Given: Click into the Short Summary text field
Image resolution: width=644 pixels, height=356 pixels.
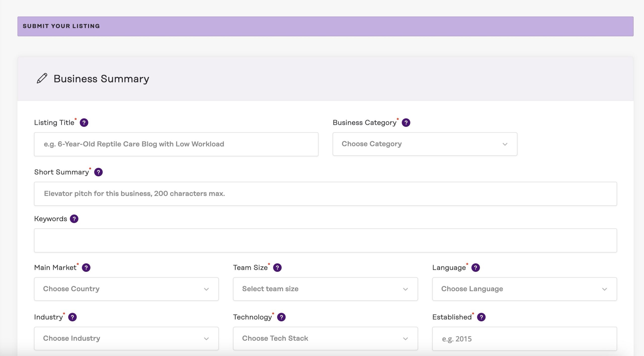Looking at the screenshot, I should 326,194.
